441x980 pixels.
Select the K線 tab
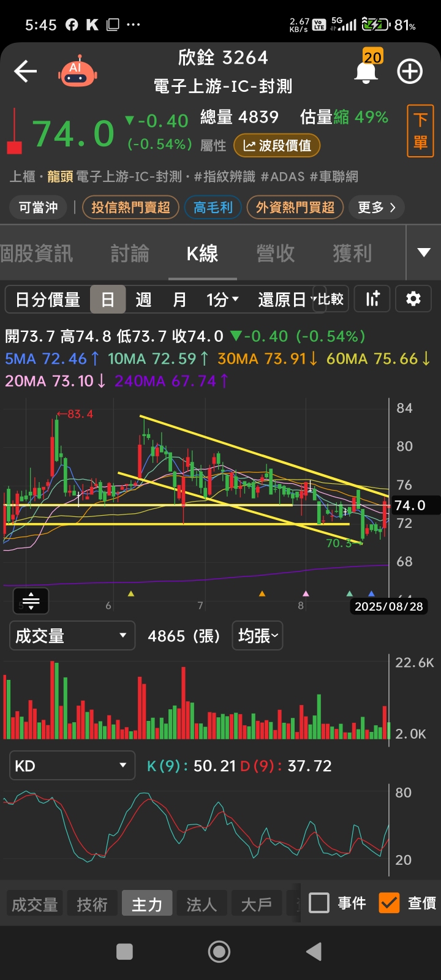click(x=203, y=253)
